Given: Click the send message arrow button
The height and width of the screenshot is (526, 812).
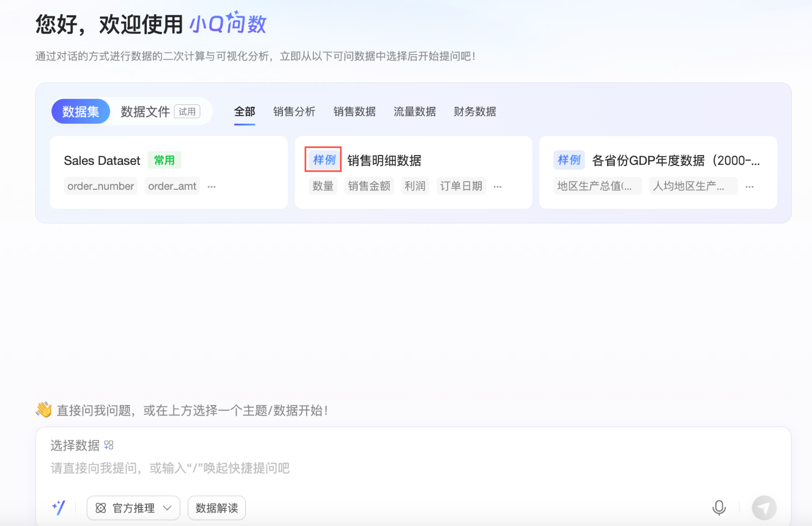Looking at the screenshot, I should click(x=764, y=508).
